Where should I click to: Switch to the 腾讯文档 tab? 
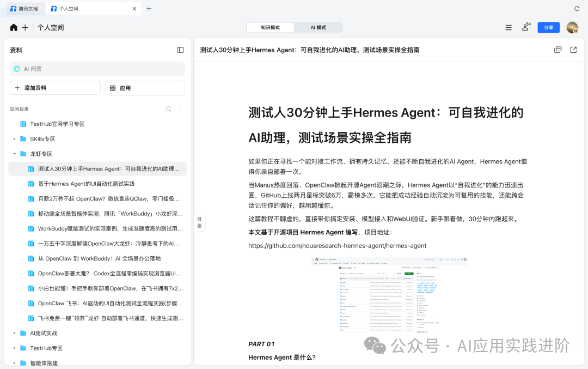(24, 9)
